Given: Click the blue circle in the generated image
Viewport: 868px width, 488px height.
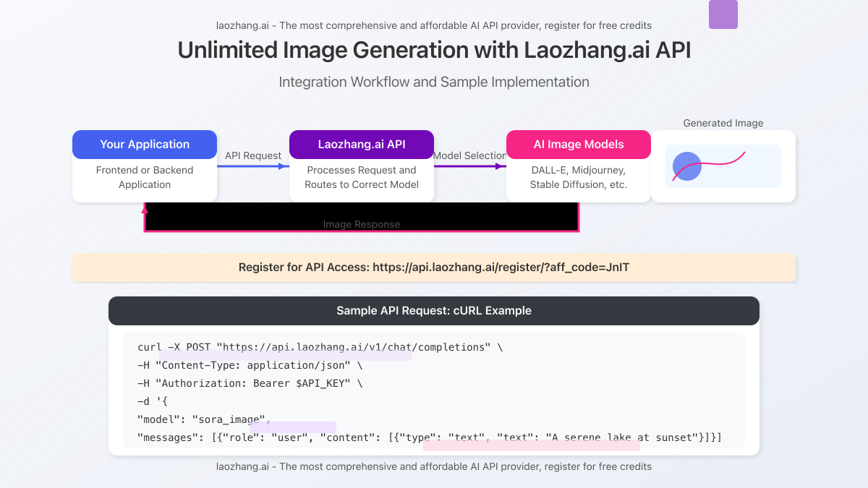Looking at the screenshot, I should 687,166.
